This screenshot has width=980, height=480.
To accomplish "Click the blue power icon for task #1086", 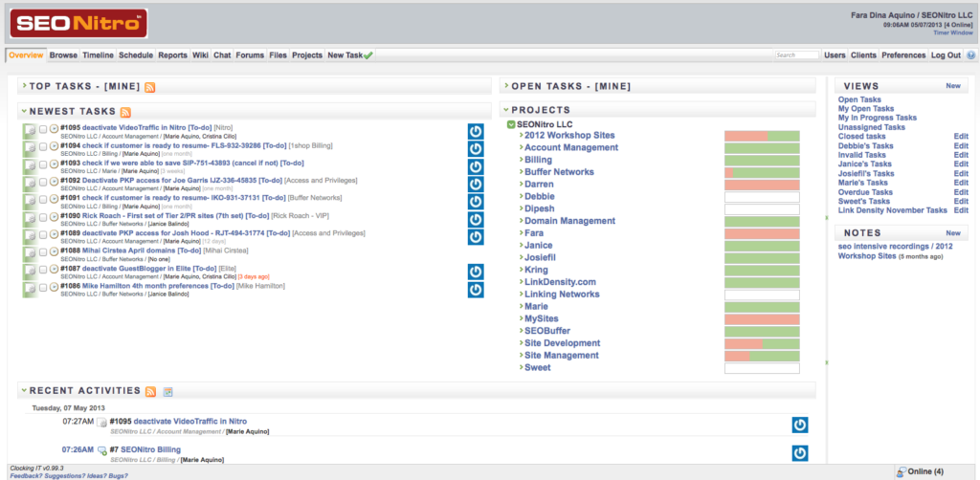I will (476, 289).
